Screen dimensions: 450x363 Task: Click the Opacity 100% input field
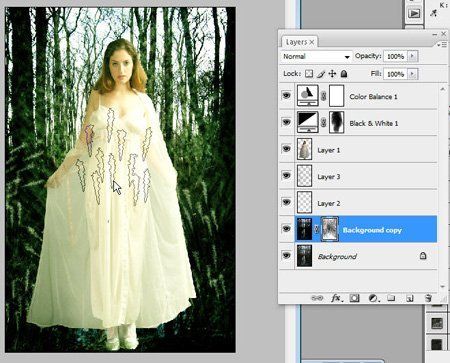pyautogui.click(x=396, y=56)
